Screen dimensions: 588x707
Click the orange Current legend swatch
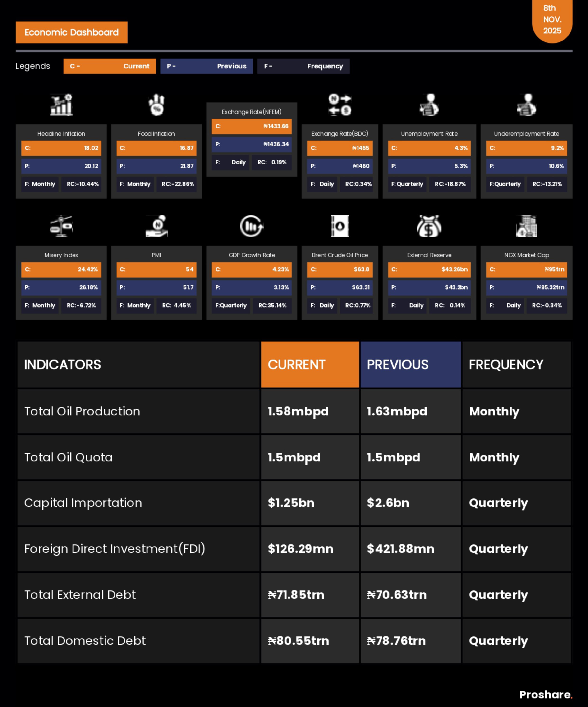click(x=110, y=66)
